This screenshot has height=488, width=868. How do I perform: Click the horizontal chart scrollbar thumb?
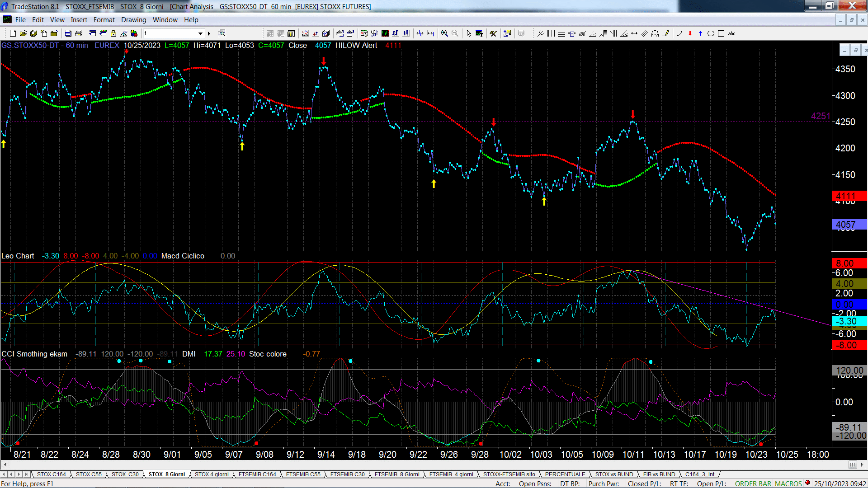[x=853, y=465]
